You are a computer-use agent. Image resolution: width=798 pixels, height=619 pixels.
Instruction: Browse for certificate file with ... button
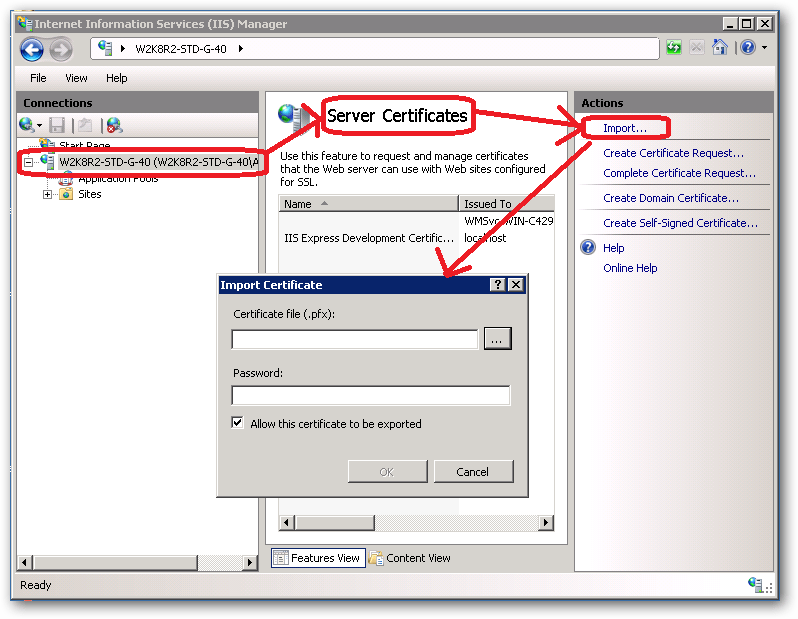pyautogui.click(x=498, y=339)
